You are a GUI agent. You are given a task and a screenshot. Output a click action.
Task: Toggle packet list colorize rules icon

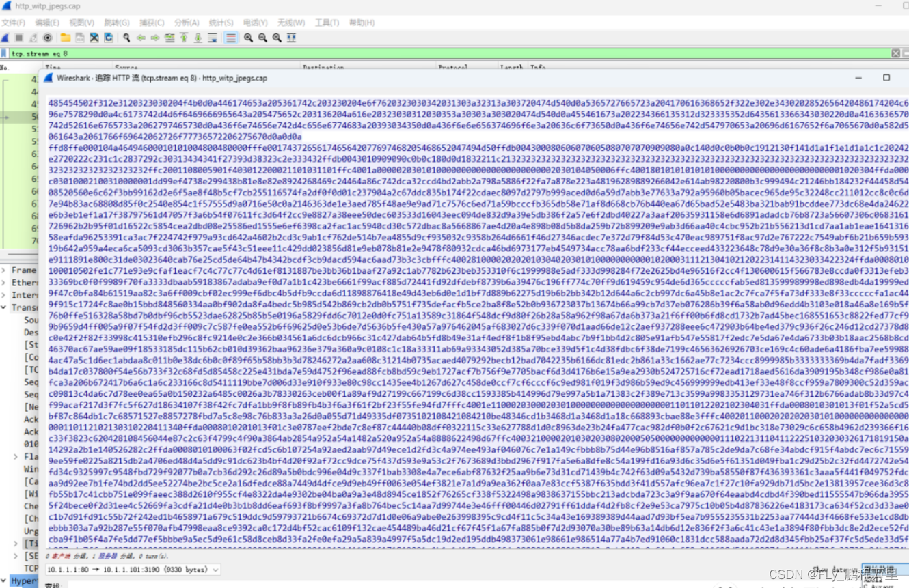pos(230,38)
